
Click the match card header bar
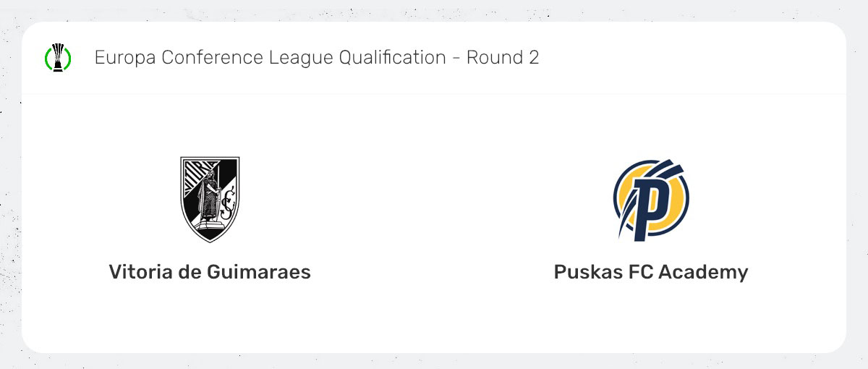(x=687, y=58)
